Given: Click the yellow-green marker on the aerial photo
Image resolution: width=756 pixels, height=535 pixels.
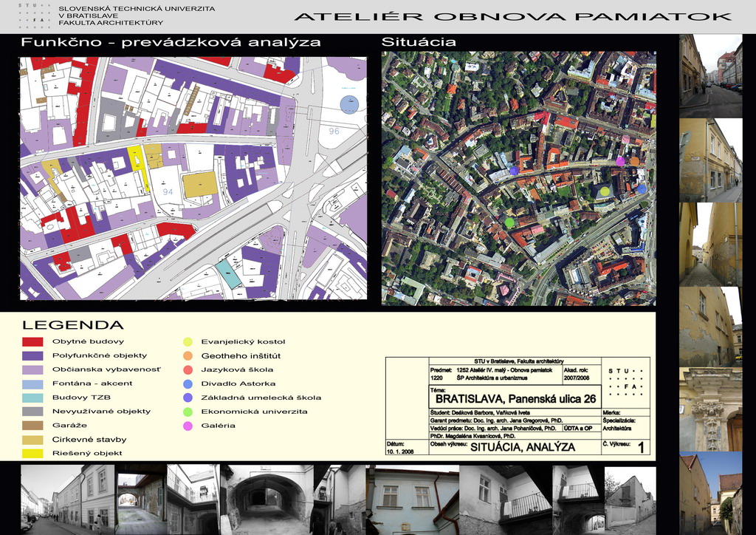Looking at the screenshot, I should click(x=604, y=191).
